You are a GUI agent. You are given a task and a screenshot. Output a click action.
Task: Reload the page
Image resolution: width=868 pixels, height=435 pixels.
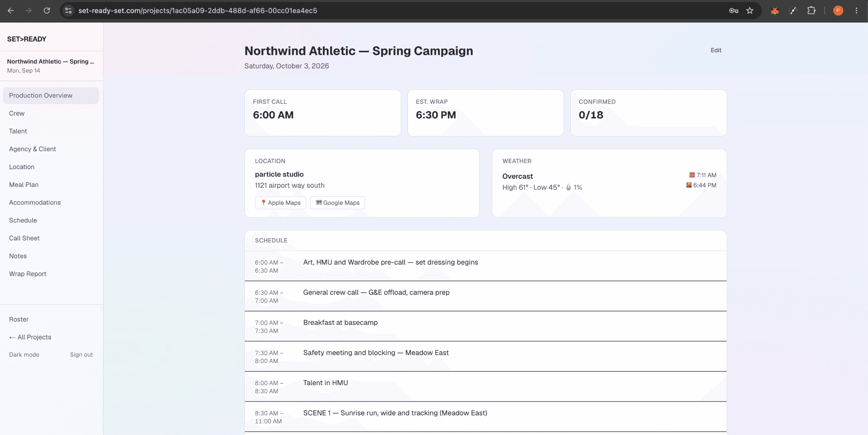pyautogui.click(x=47, y=10)
